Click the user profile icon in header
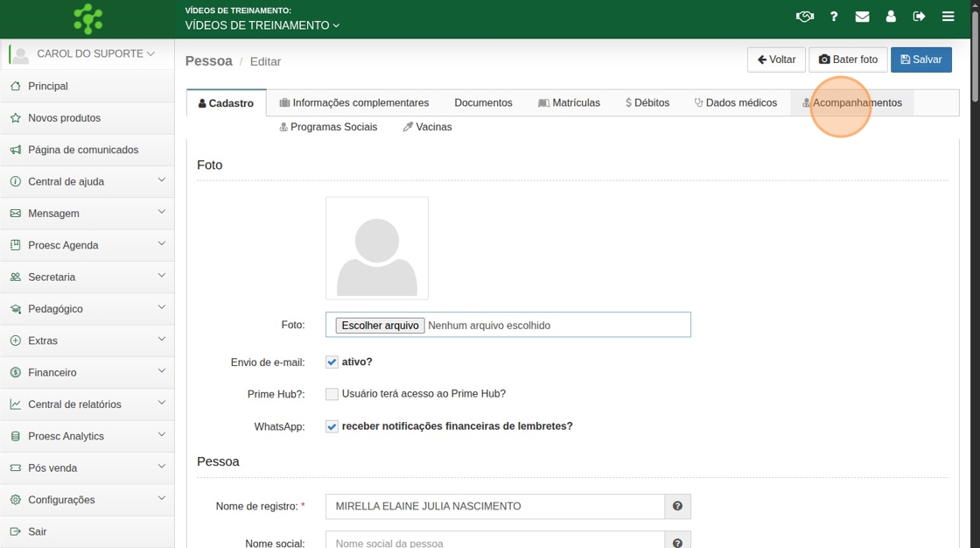The image size is (980, 548). click(x=891, y=17)
